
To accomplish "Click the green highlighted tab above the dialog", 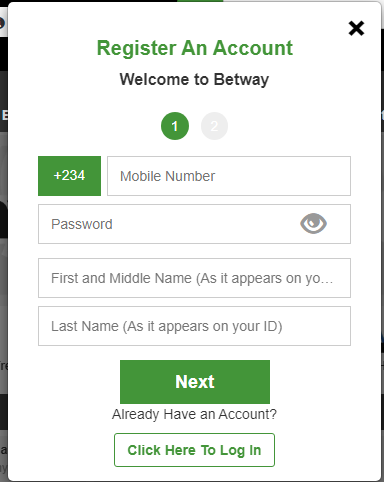I will pyautogui.click(x=200, y=1).
